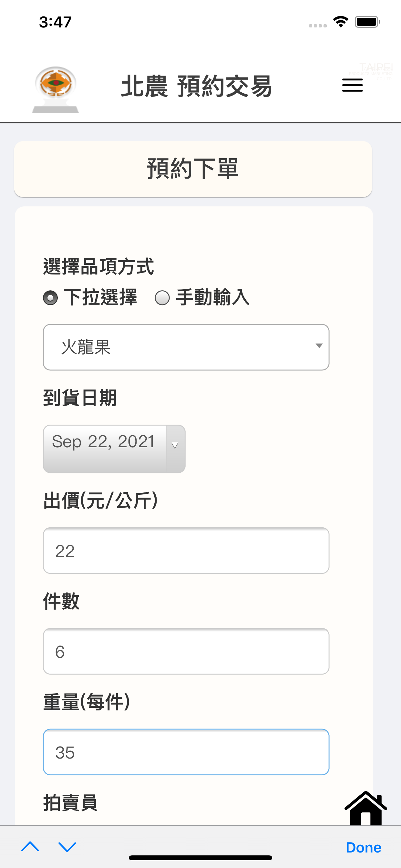Tap Done on keyboard toolbar
401x868 pixels.
pos(363,847)
